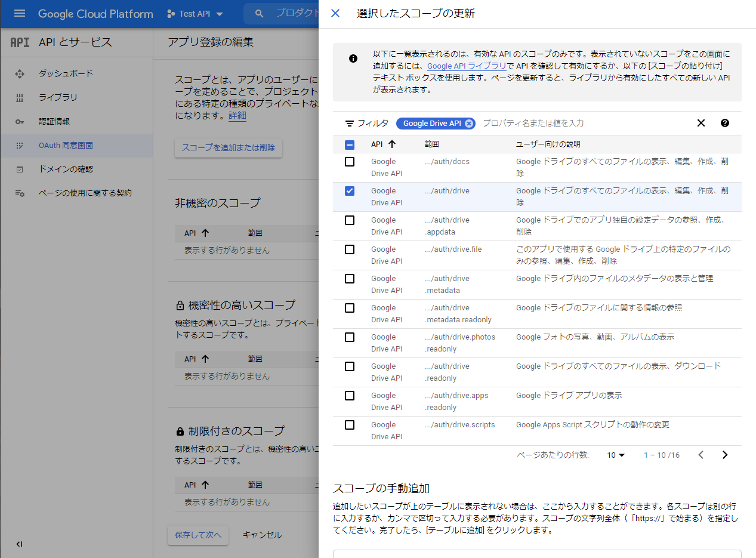Click the filter property input field
Screen dimensions: 756x558
click(585, 123)
